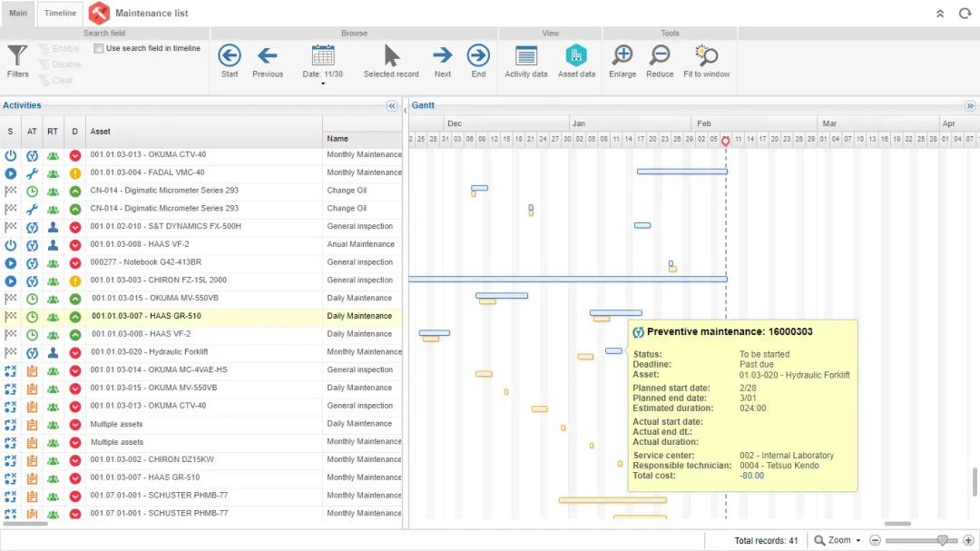Enable Use search field in timeline

(x=99, y=49)
